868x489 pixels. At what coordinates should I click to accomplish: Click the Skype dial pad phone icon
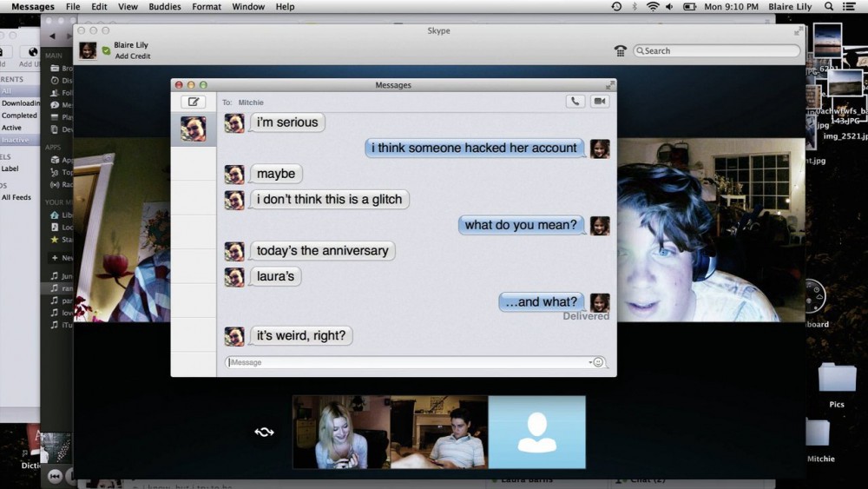[620, 51]
